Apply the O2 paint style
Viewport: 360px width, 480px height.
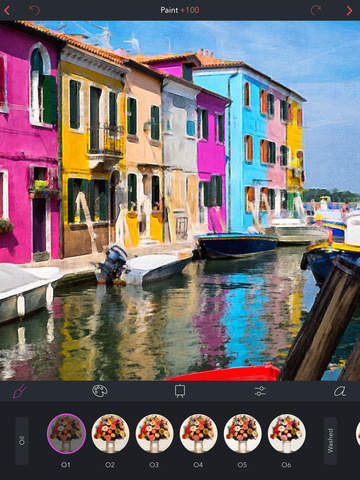(x=110, y=433)
